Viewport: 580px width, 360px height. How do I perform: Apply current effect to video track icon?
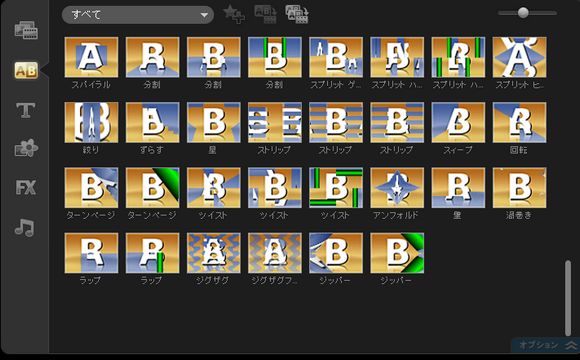tap(266, 14)
